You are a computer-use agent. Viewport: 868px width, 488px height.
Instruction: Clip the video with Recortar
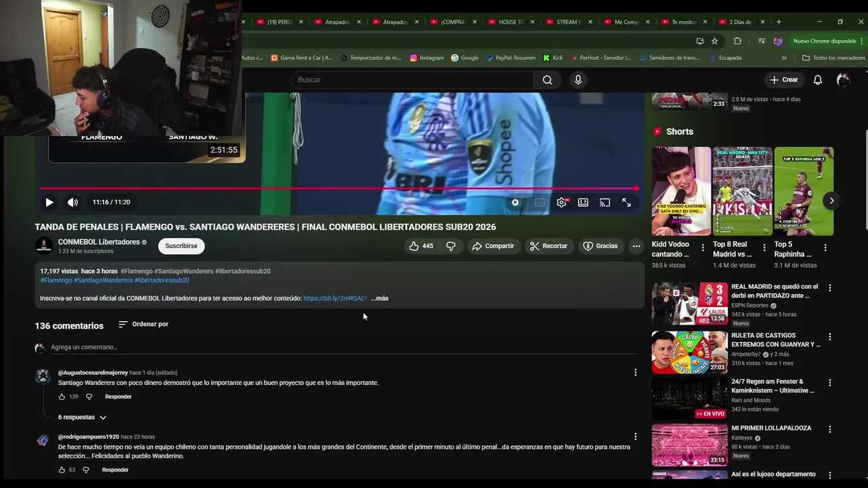[x=549, y=246]
